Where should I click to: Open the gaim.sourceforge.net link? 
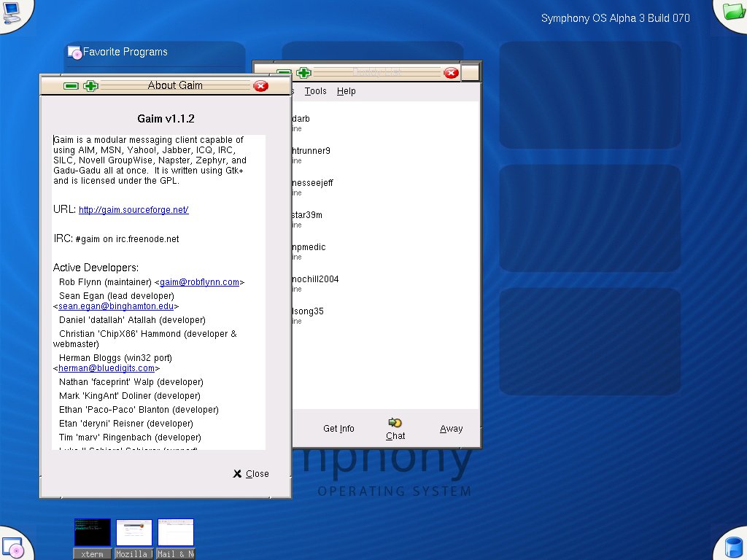click(x=133, y=209)
